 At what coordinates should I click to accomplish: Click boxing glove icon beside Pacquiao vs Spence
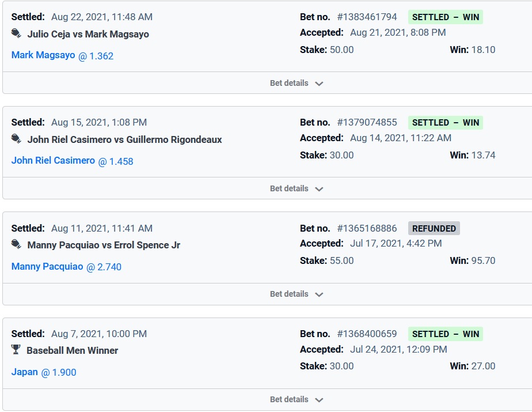pos(16,245)
